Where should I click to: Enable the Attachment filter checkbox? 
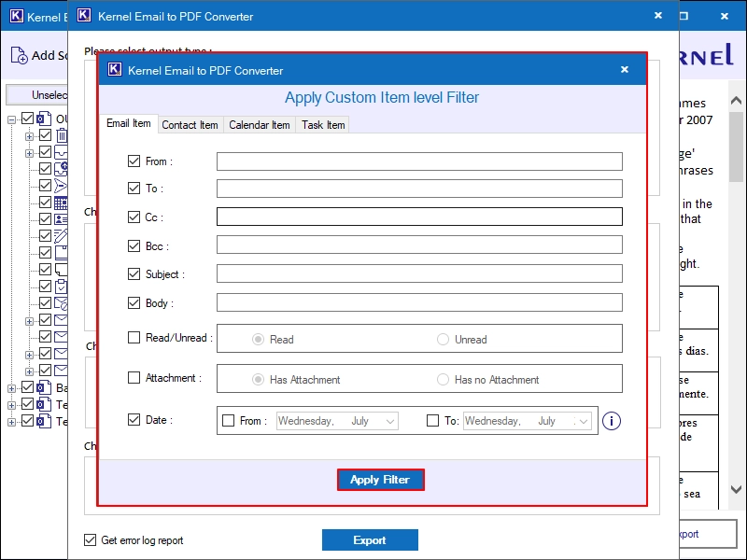[134, 378]
